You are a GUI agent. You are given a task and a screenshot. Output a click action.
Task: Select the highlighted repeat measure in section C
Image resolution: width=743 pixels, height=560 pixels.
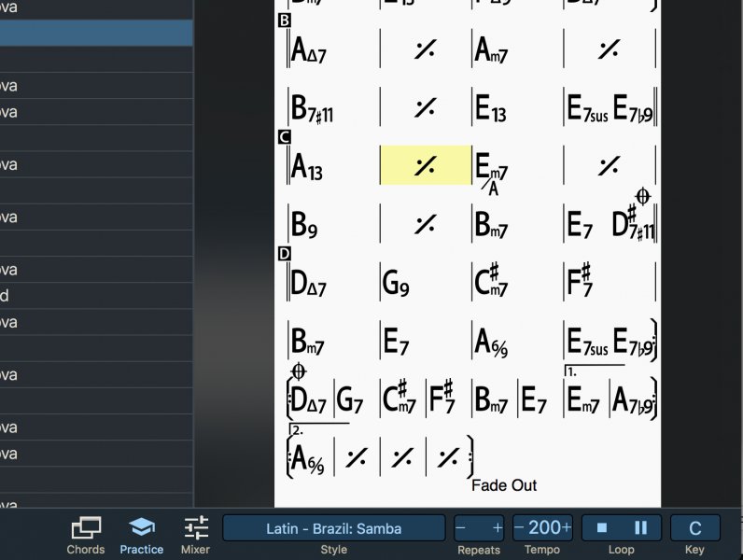[426, 165]
